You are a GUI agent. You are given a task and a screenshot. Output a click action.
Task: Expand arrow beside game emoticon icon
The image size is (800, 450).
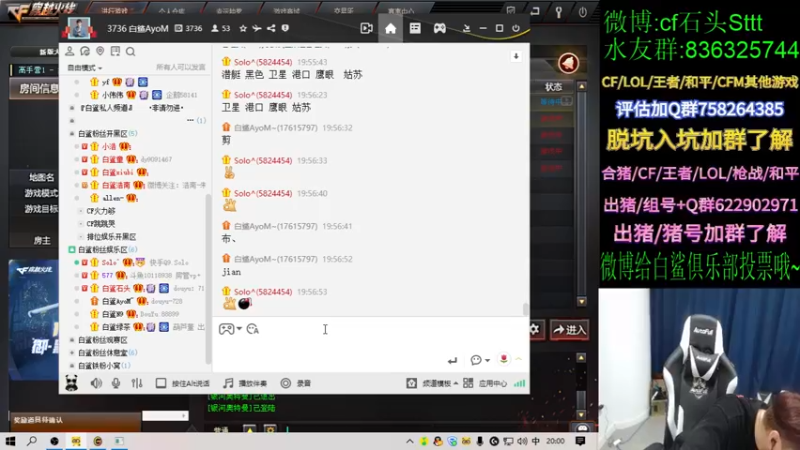[239, 329]
